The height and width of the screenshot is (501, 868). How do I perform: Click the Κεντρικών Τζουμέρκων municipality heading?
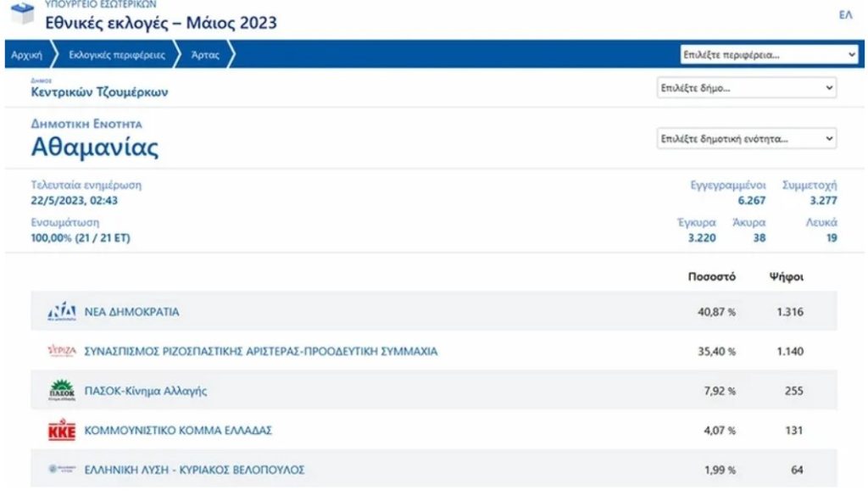[99, 92]
